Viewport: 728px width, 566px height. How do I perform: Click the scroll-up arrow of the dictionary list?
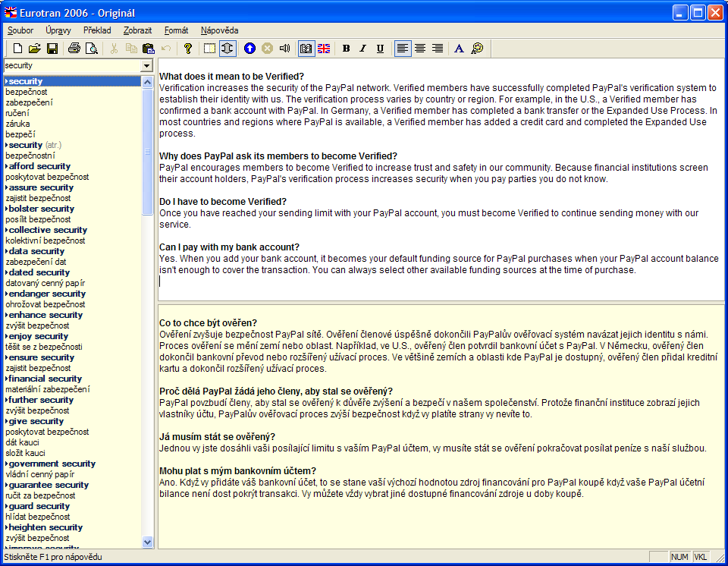[148, 82]
